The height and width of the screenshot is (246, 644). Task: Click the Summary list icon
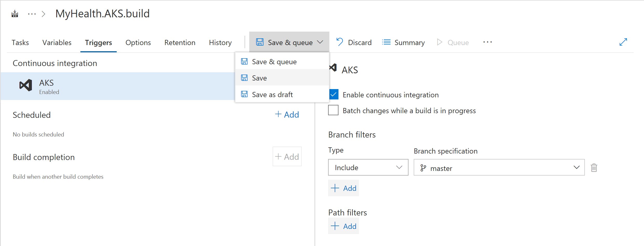(x=386, y=42)
